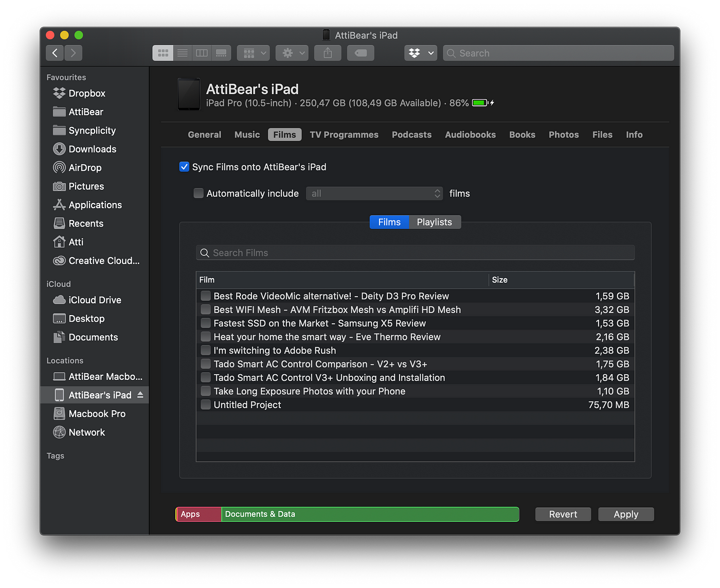Check Tado V3+ Unboxing and Installation film

[206, 378]
